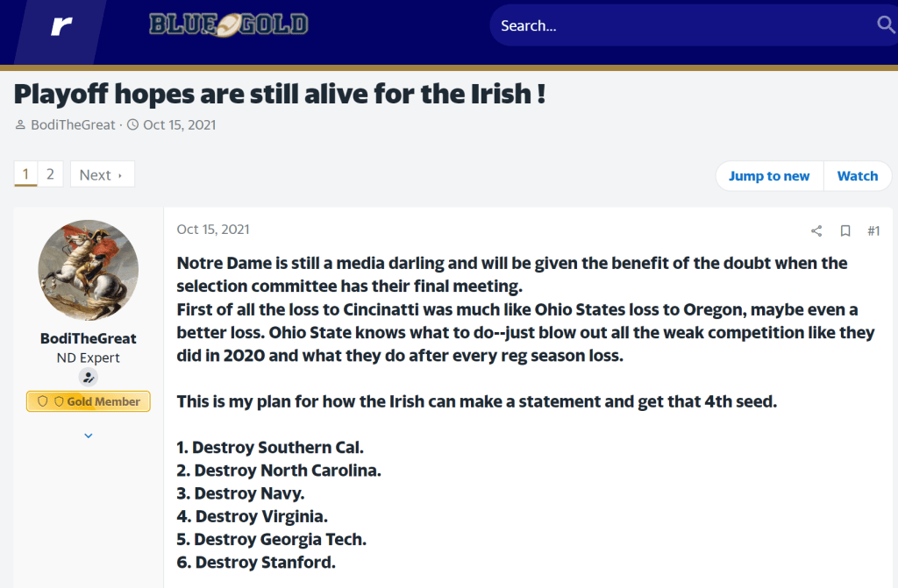Toggle Watch for this thread
Viewport: 898px width, 588px height.
pos(857,176)
